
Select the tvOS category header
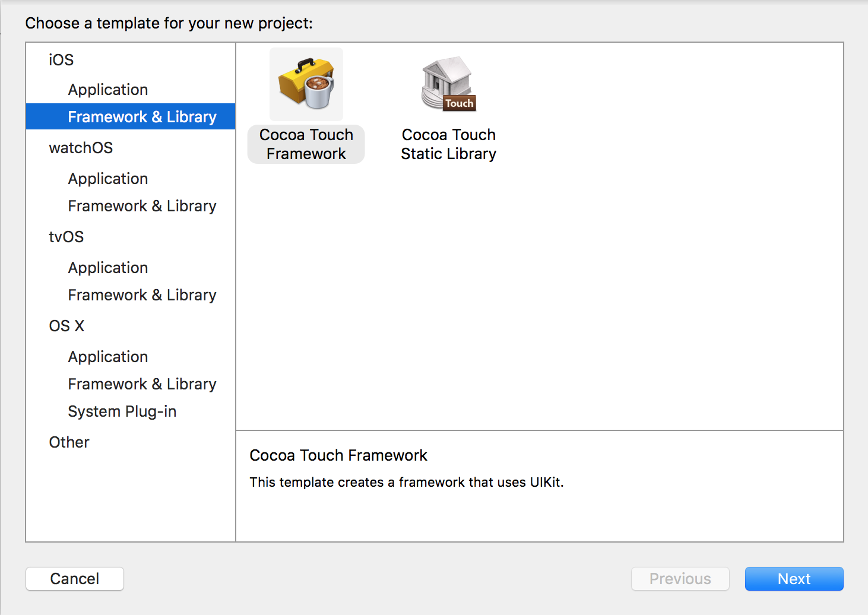click(66, 237)
